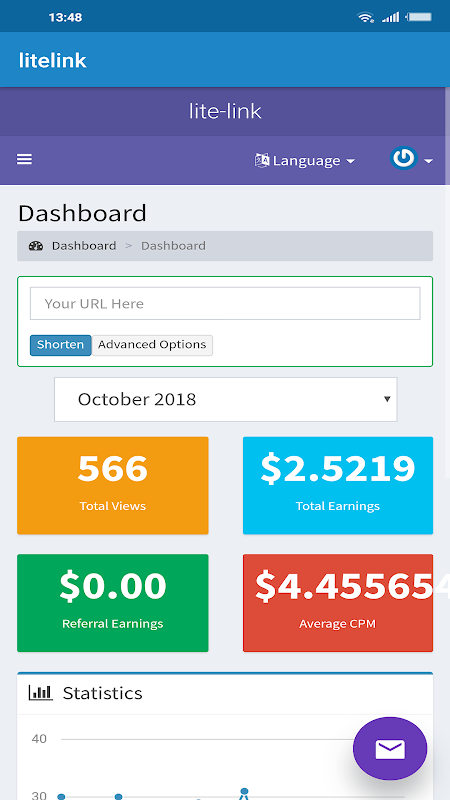Click the dashboard gauge breadcrumb icon
The width and height of the screenshot is (450, 800).
pos(36,246)
